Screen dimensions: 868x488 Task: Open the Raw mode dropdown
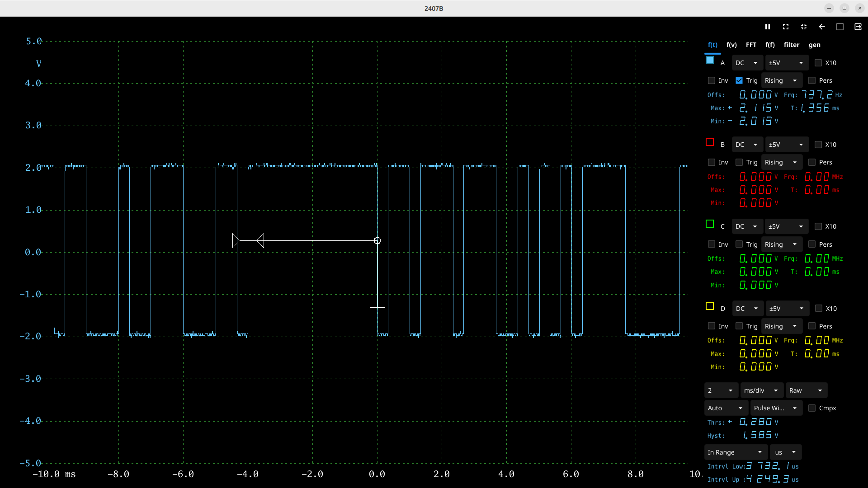(806, 390)
